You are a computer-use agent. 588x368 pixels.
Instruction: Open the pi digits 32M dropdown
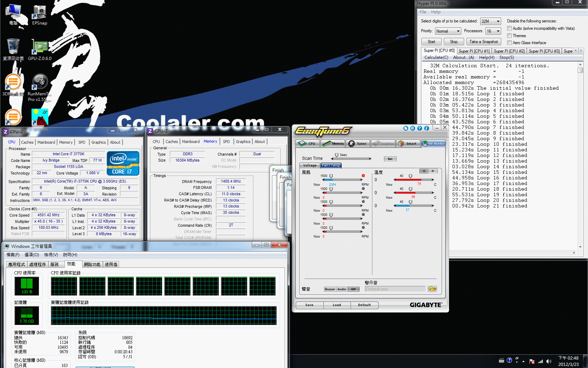491,21
